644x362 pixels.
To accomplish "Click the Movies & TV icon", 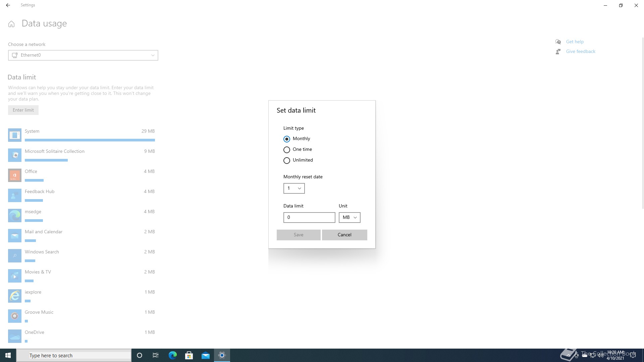I will click(x=15, y=276).
